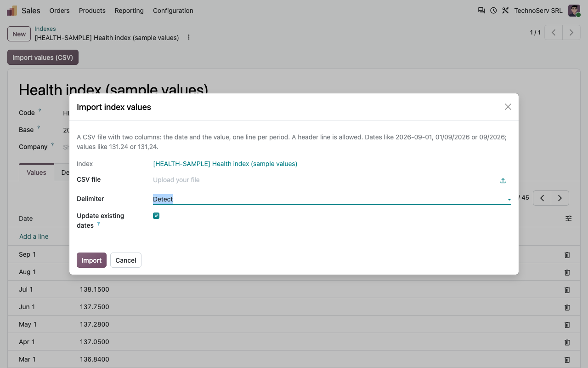Show help for Update existing dates
The height and width of the screenshot is (368, 588).
98,224
